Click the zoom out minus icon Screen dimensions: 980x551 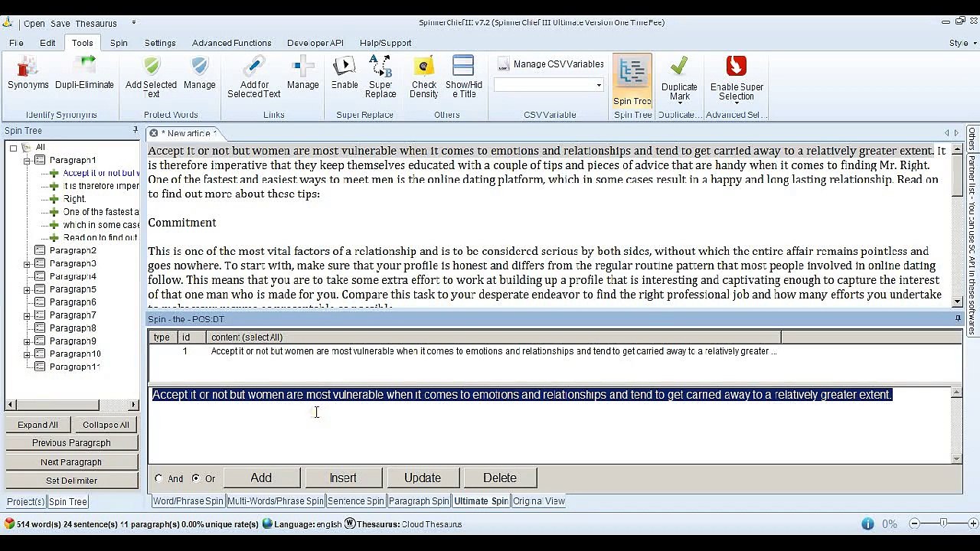[x=914, y=524]
